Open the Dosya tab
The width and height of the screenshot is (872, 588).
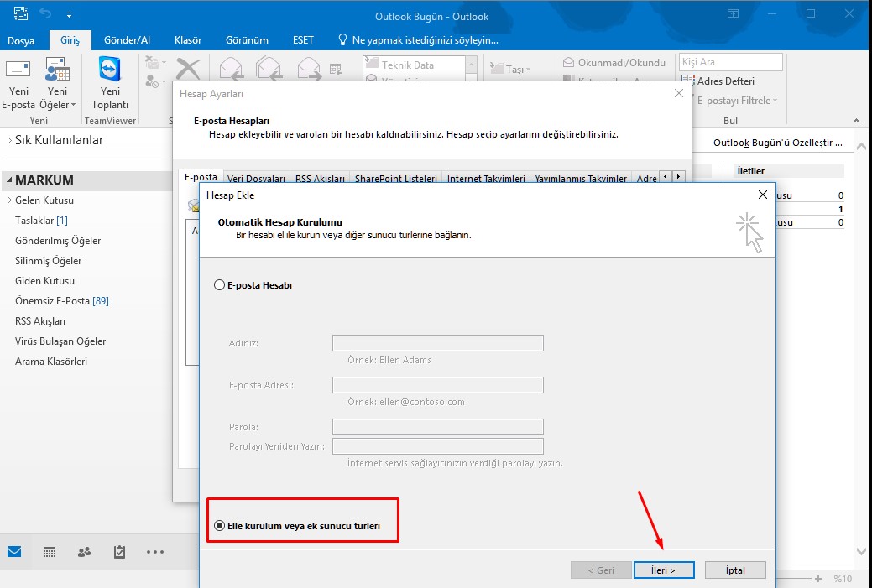(x=21, y=40)
